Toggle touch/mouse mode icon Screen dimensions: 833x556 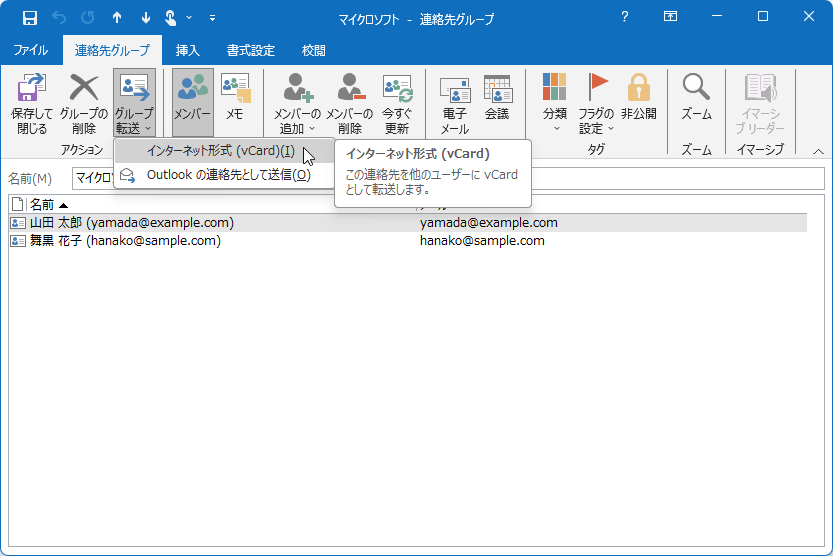[x=171, y=18]
